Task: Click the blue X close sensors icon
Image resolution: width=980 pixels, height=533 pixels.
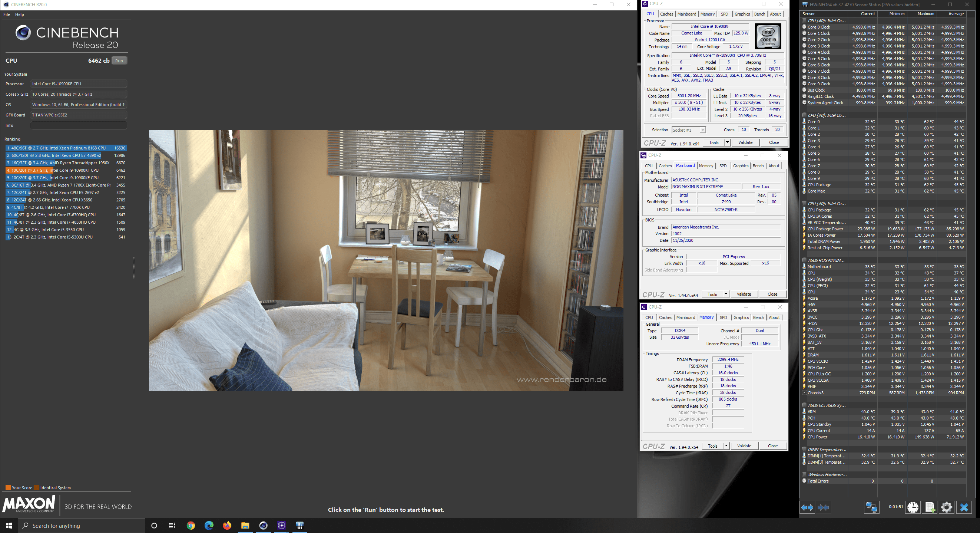Action: click(964, 507)
